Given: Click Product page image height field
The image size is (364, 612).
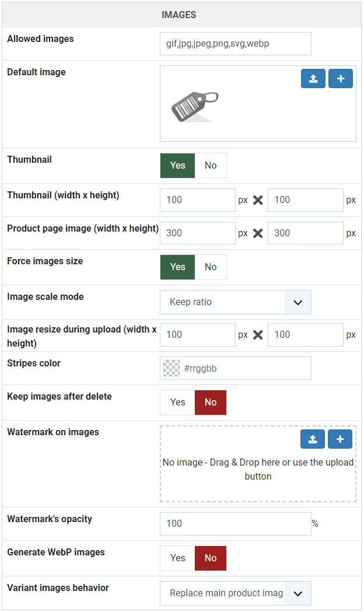Looking at the screenshot, I should [306, 233].
